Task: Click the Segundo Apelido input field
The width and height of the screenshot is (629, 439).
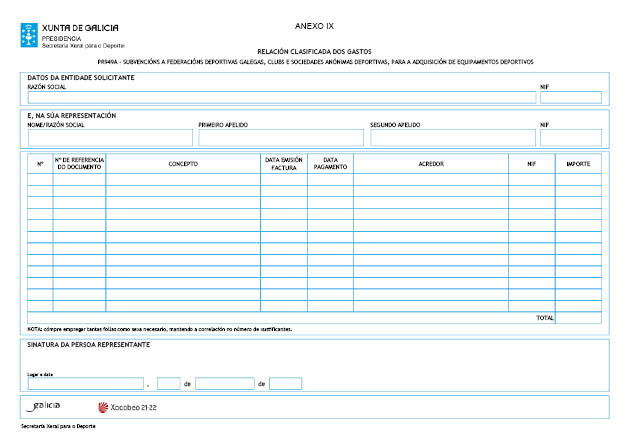Action: (x=451, y=137)
